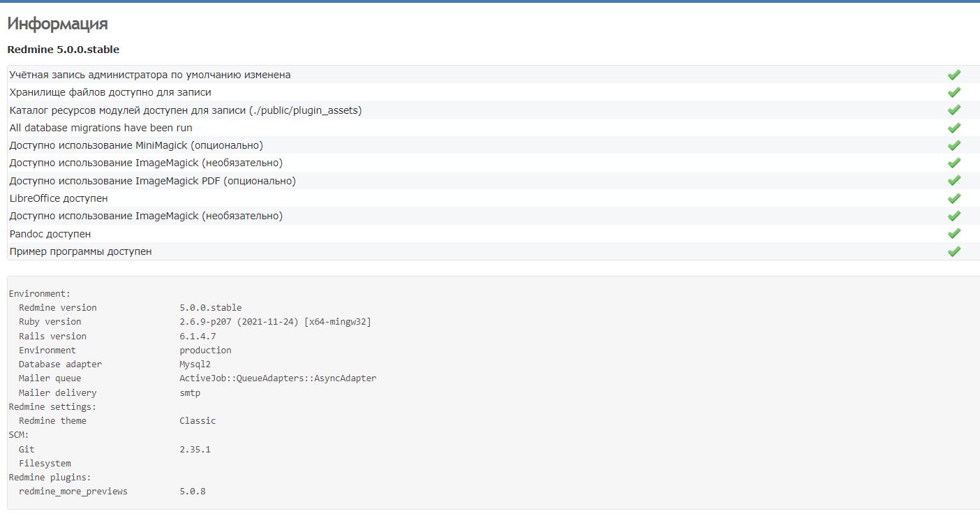Click the Classic theme value
This screenshot has height=516, width=980.
coord(198,421)
